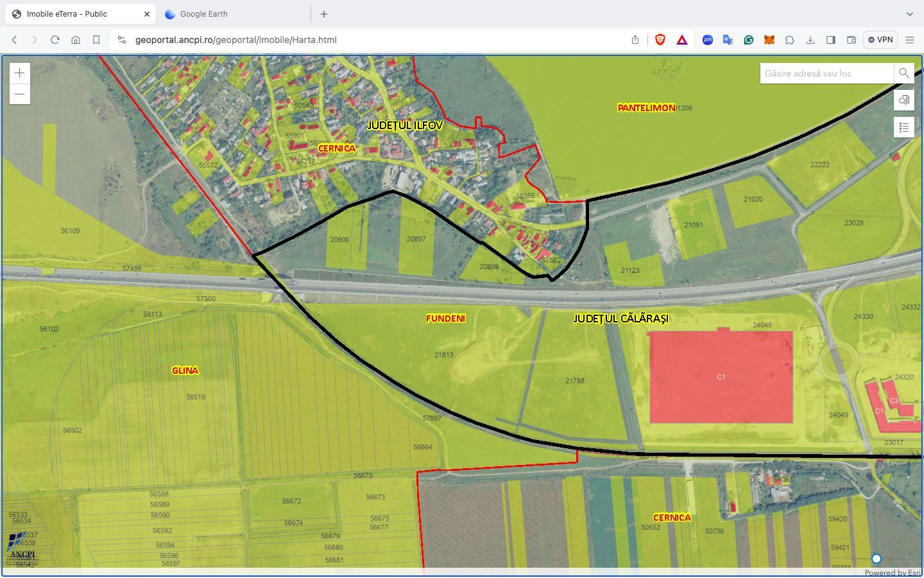
Task: Click the address search magnifier button
Action: (903, 73)
